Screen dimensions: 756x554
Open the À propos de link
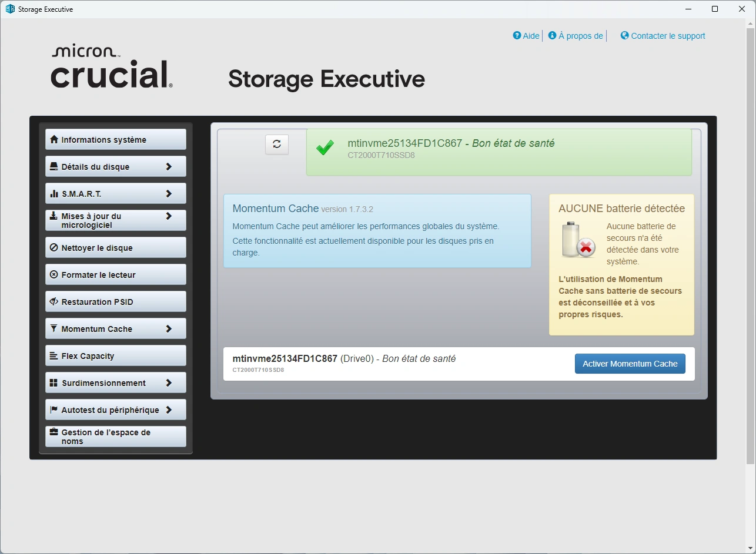(576, 36)
